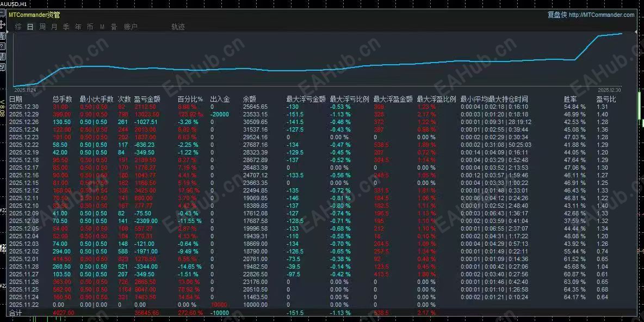Image resolution: width=644 pixels, height=322 pixels.
Task: Click the 2025.12.30 end label under the chart
Action: pyautogui.click(x=610, y=90)
